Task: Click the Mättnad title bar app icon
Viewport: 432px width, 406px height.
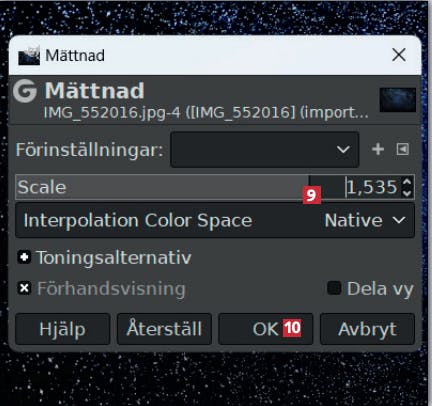Action: click(29, 55)
